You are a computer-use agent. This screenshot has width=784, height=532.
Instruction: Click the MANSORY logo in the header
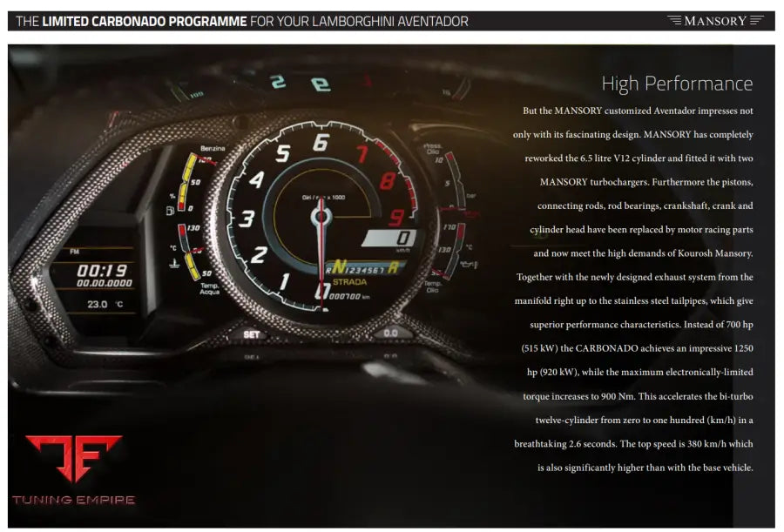coord(715,21)
